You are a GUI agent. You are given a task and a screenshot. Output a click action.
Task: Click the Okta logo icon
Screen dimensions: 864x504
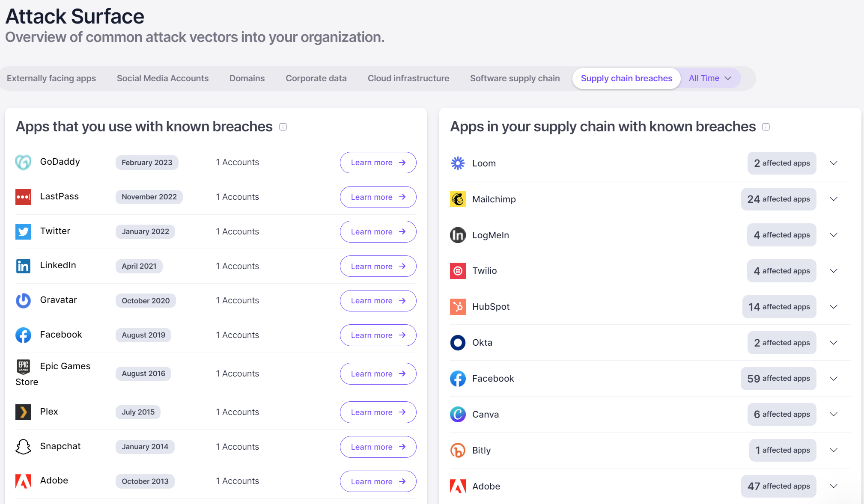(x=458, y=343)
